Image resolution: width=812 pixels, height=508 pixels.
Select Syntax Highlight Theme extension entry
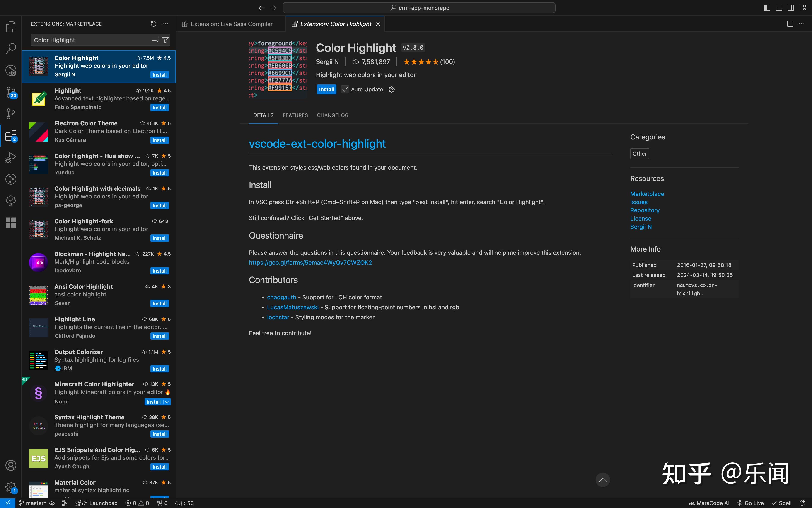pyautogui.click(x=99, y=426)
